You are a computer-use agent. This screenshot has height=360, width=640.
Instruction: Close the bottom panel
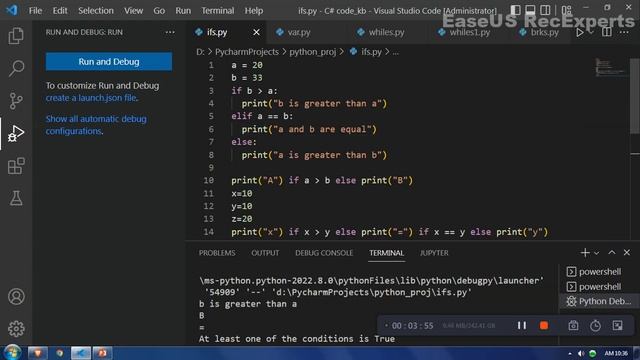pyautogui.click(x=627, y=253)
